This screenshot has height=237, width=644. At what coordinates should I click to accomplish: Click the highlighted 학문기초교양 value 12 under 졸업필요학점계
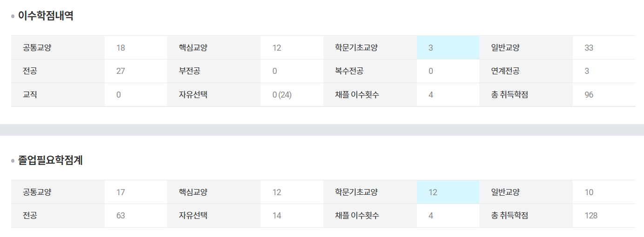pyautogui.click(x=433, y=192)
